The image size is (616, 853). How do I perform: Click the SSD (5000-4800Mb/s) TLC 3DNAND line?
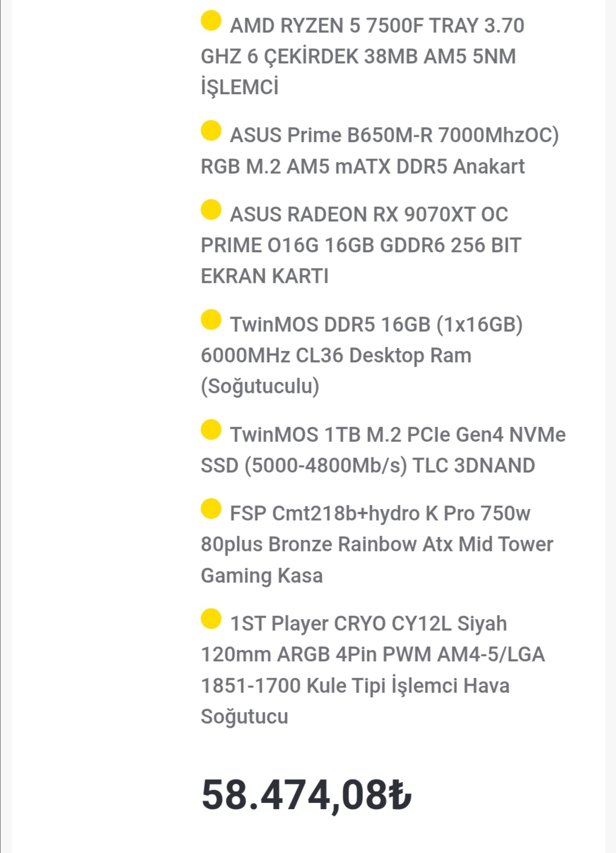pyautogui.click(x=368, y=466)
